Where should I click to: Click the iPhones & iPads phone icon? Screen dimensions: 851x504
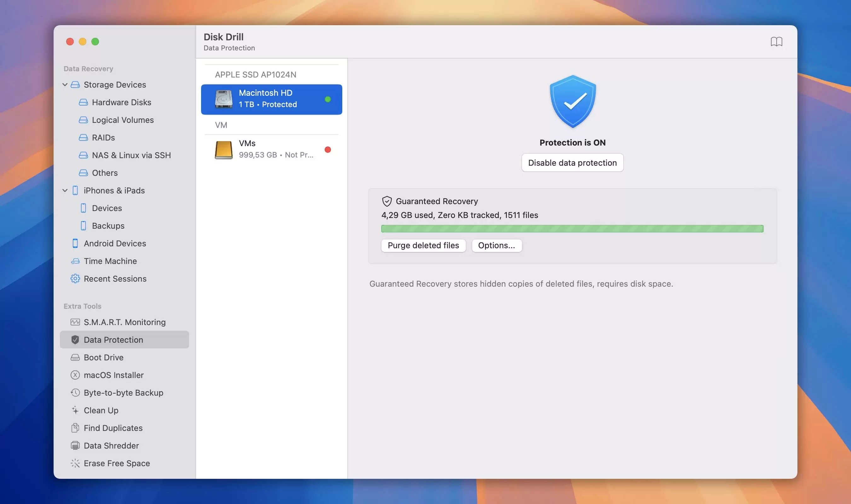coord(75,191)
